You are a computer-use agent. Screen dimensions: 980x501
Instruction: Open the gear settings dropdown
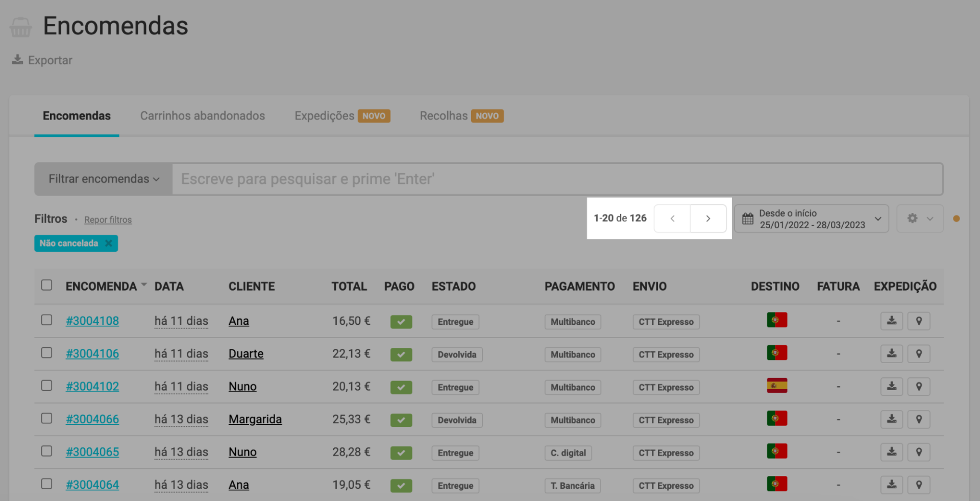coord(919,219)
